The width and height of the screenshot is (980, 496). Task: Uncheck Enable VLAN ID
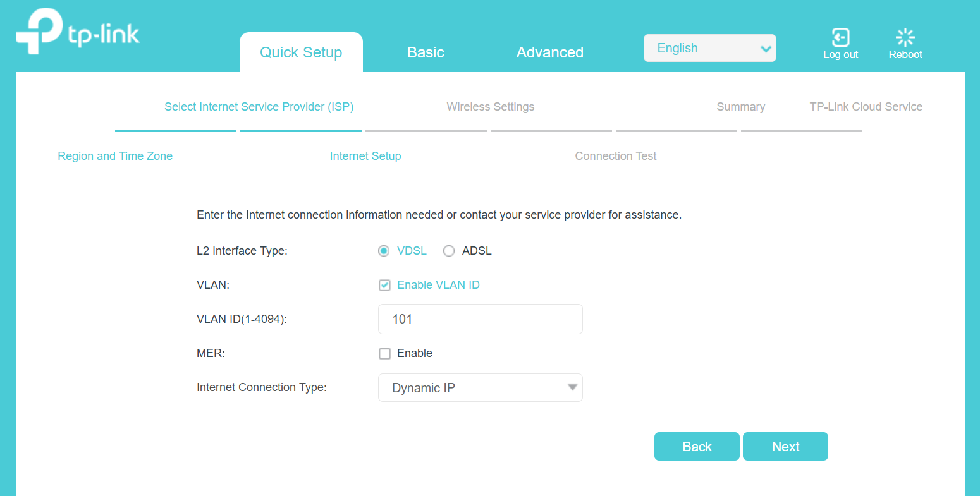coord(384,284)
